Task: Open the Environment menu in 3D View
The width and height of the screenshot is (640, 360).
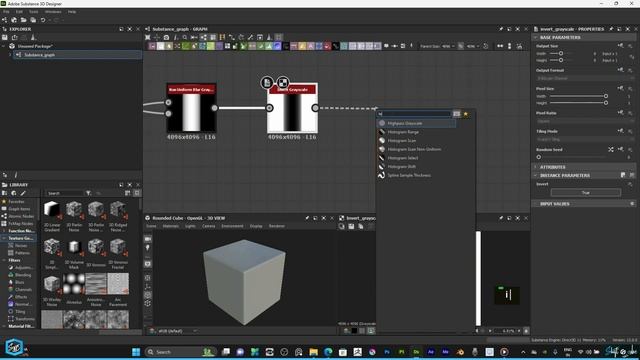Action: (232, 226)
